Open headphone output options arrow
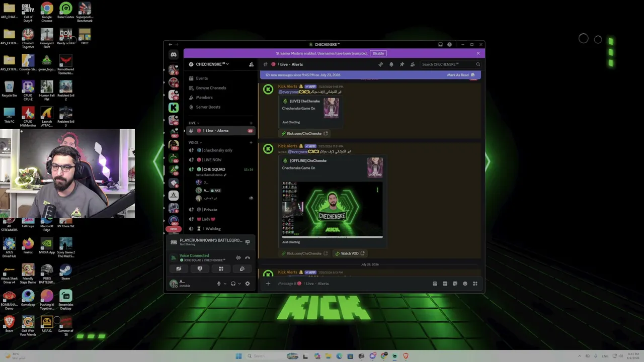644x362 pixels. (239, 284)
